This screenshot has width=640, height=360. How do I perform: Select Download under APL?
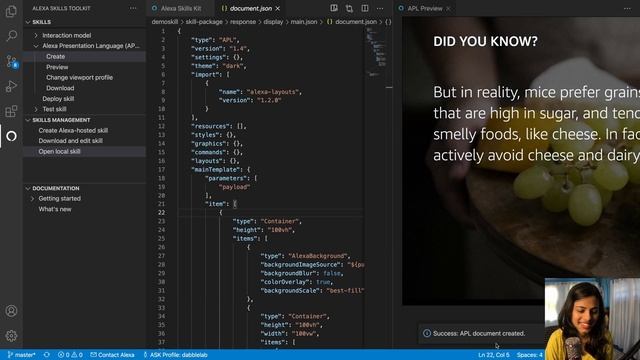(x=60, y=88)
